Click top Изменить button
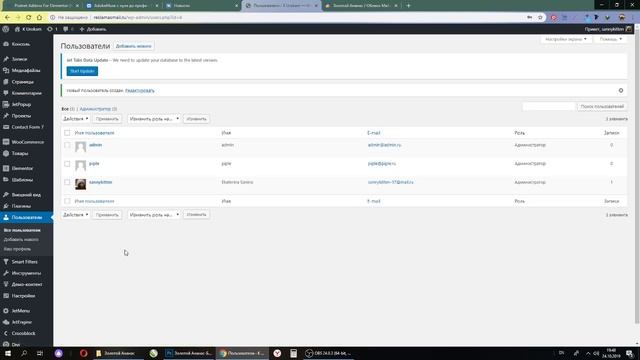Viewport: 640px width, 360px height. pos(196,119)
